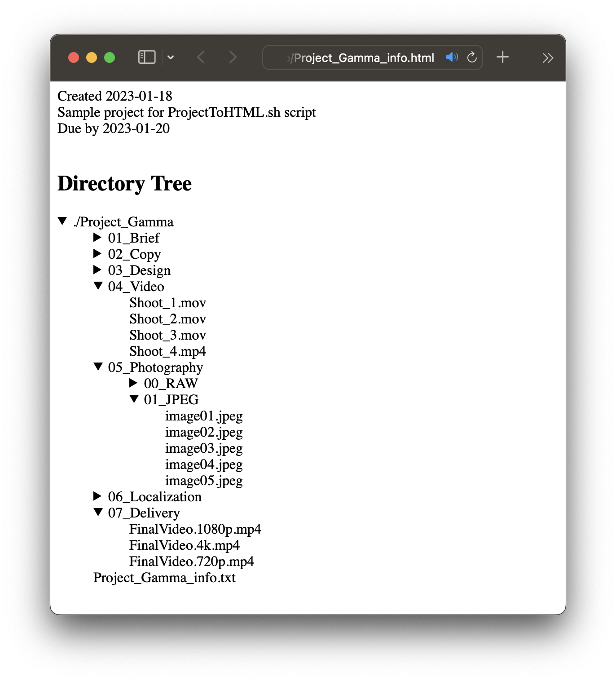Reload the Project_Gamma_info.html page
The image size is (616, 681).
472,57
